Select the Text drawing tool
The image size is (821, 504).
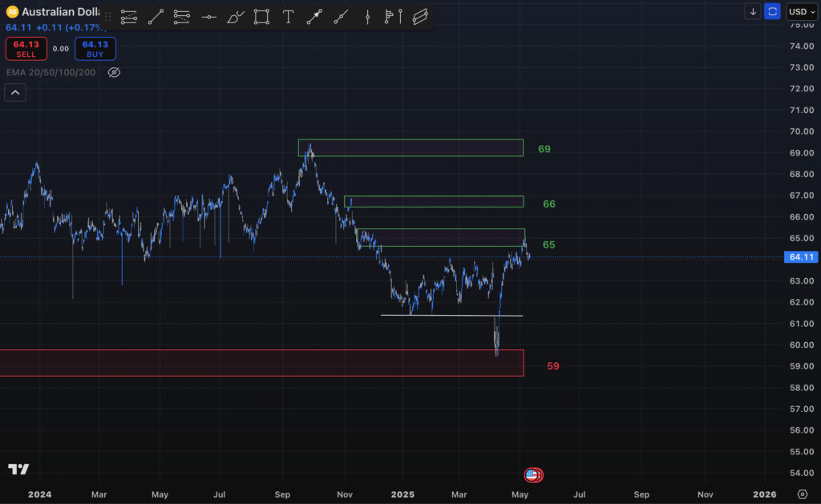(288, 17)
